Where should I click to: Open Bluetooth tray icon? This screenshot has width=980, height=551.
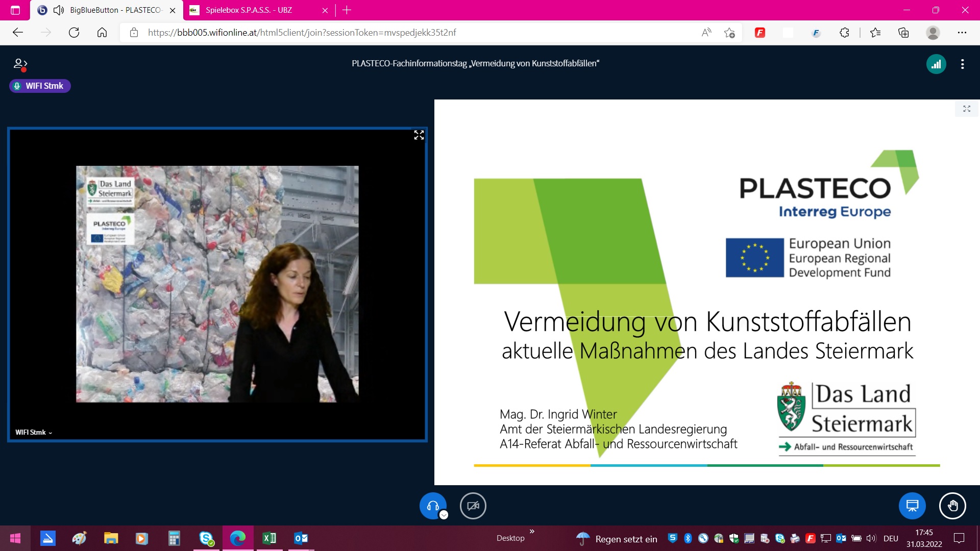[688, 538]
